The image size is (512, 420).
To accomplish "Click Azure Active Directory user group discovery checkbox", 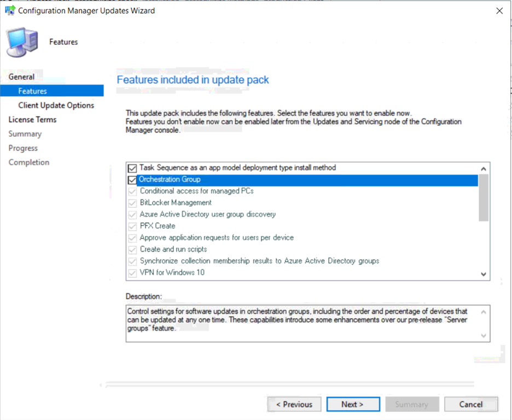I will click(x=132, y=215).
